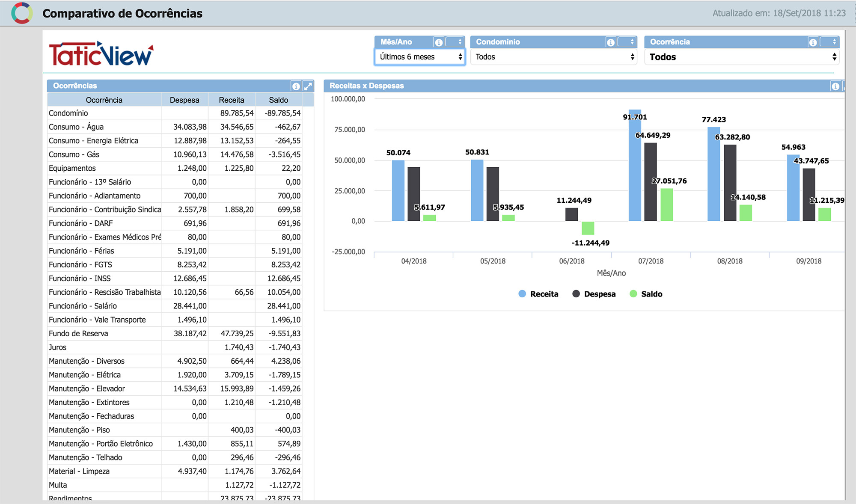
Task: Toggle the Receita series in the legend
Action: (x=538, y=294)
